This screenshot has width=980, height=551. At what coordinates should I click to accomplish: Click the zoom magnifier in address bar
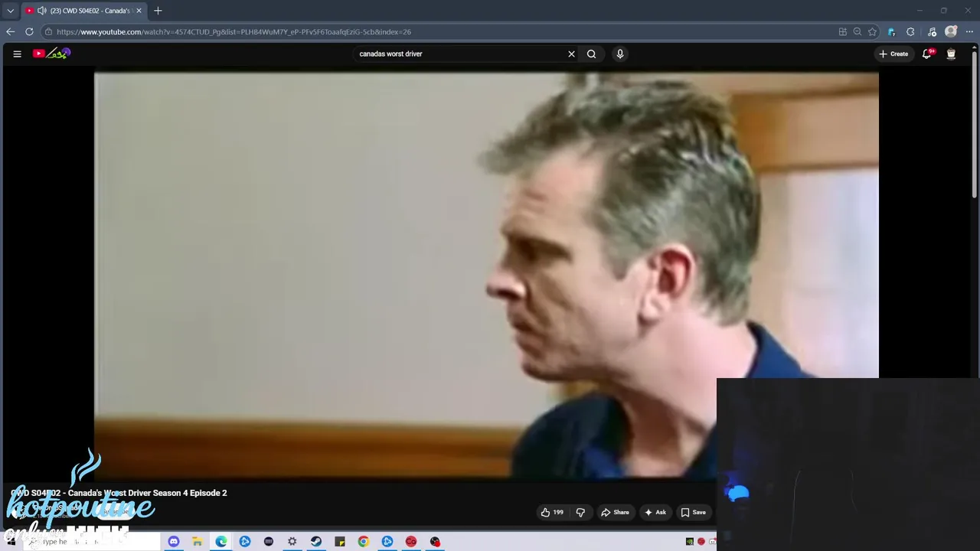(857, 31)
